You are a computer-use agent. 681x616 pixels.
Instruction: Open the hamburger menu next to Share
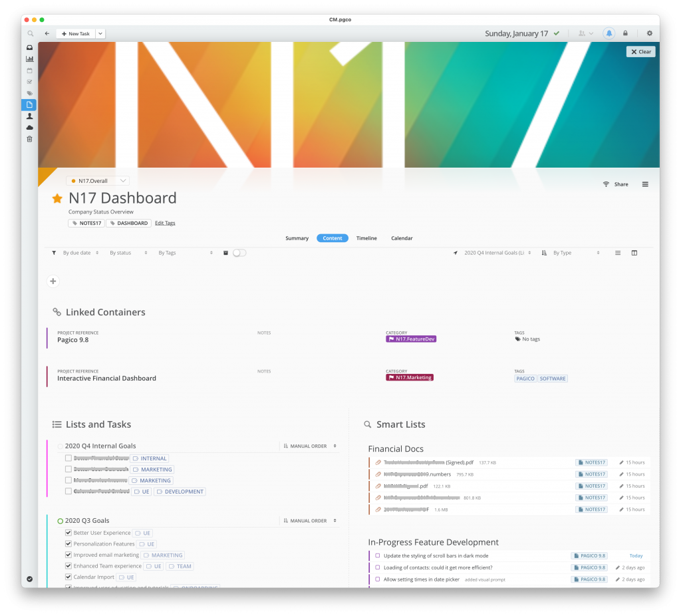(645, 184)
